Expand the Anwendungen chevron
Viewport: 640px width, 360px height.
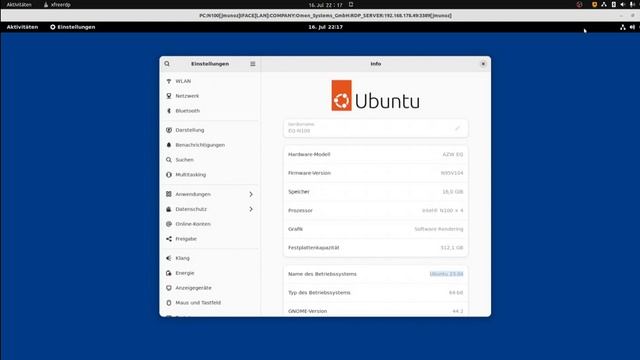coord(251,194)
